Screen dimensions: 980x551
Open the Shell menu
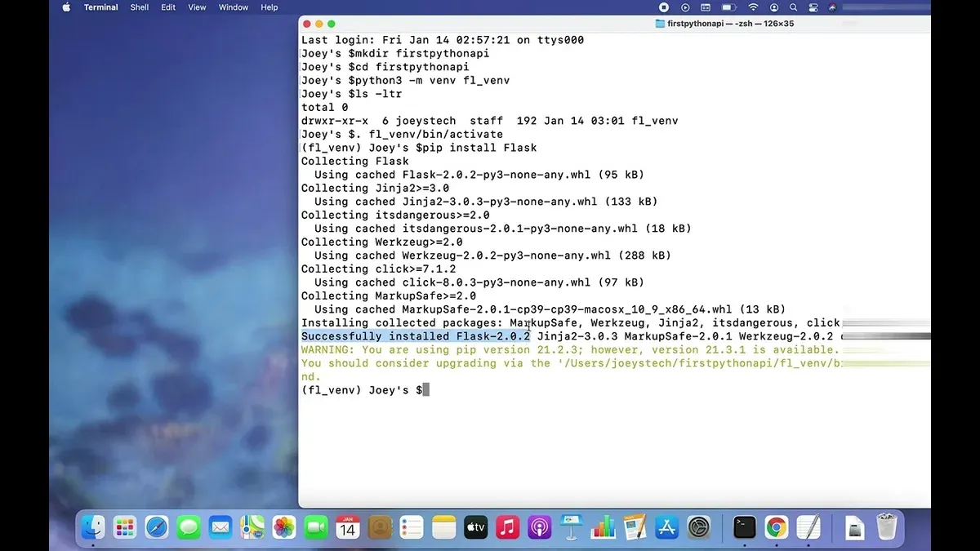pyautogui.click(x=140, y=7)
